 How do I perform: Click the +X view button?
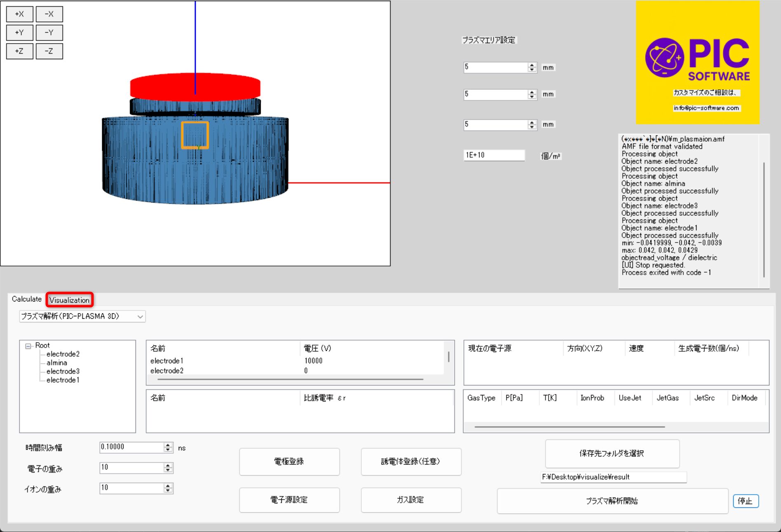click(19, 14)
